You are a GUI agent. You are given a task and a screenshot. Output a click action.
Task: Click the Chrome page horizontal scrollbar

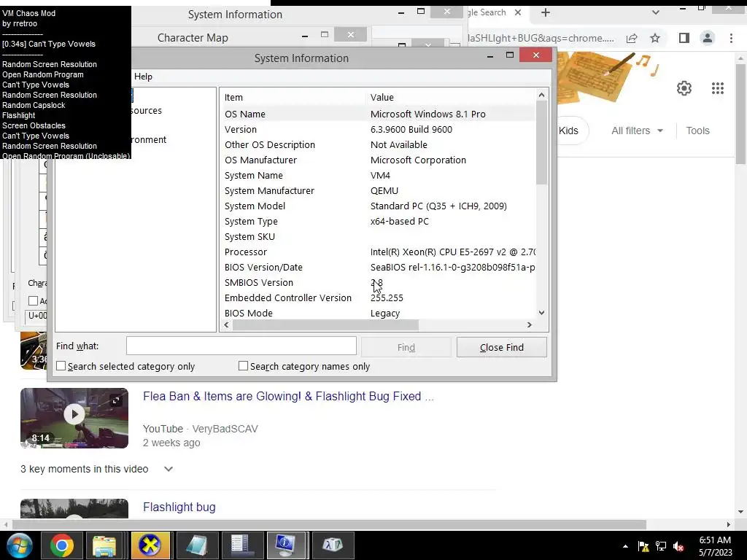point(329,524)
